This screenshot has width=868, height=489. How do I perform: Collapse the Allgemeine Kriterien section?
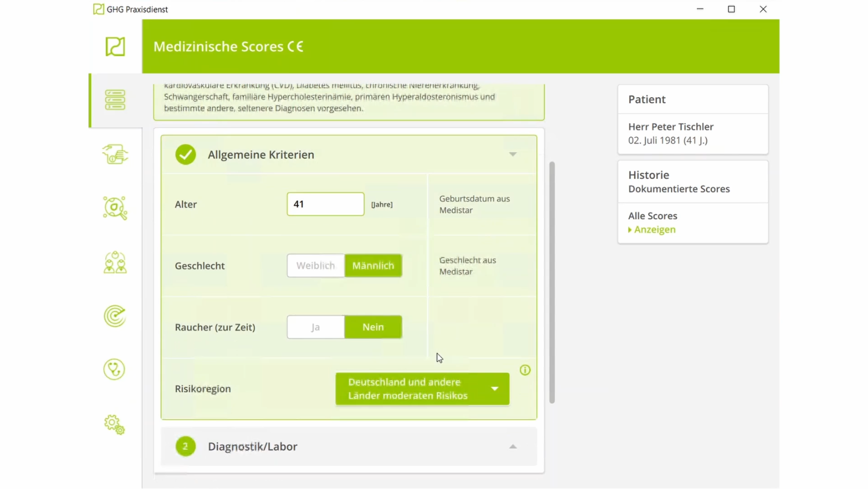point(512,155)
